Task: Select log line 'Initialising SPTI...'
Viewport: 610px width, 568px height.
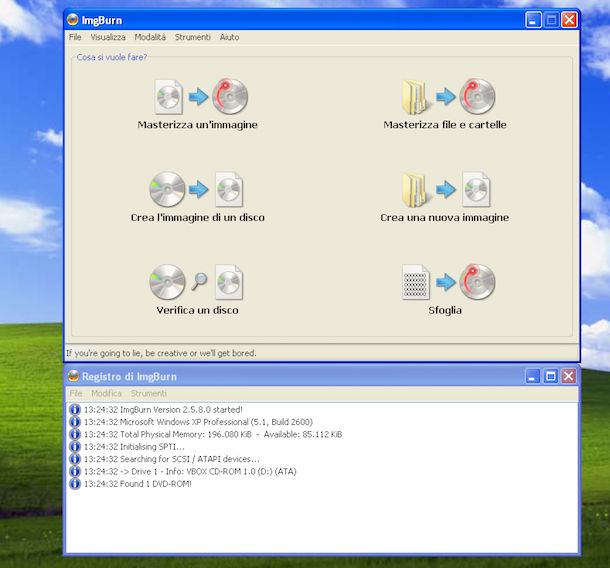Action: click(x=134, y=447)
